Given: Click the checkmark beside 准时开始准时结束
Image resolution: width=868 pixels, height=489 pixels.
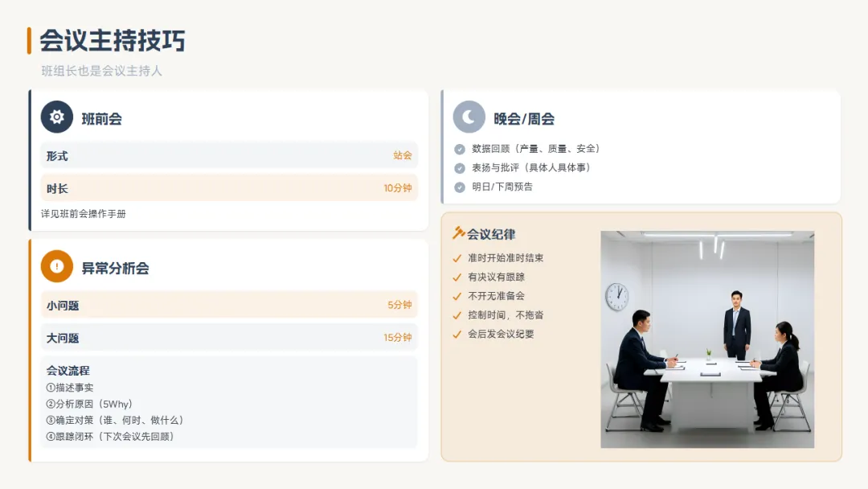Looking at the screenshot, I should coord(457,258).
